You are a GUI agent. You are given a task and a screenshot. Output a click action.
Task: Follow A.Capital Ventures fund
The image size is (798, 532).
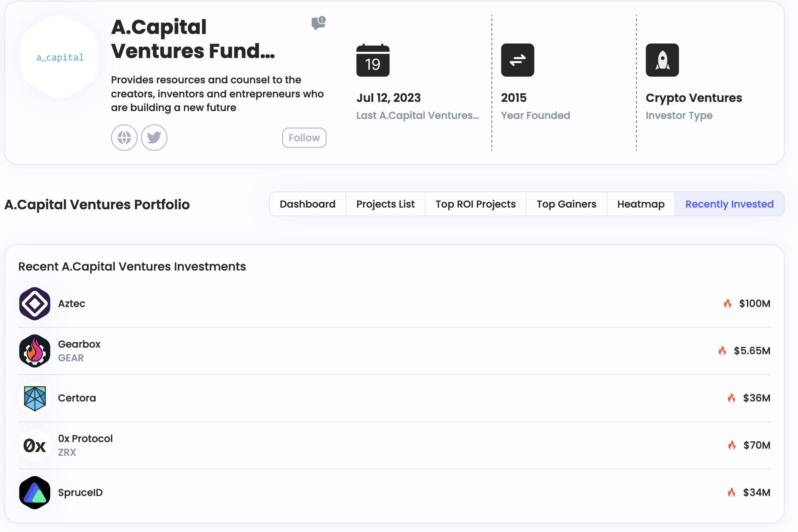pyautogui.click(x=304, y=138)
